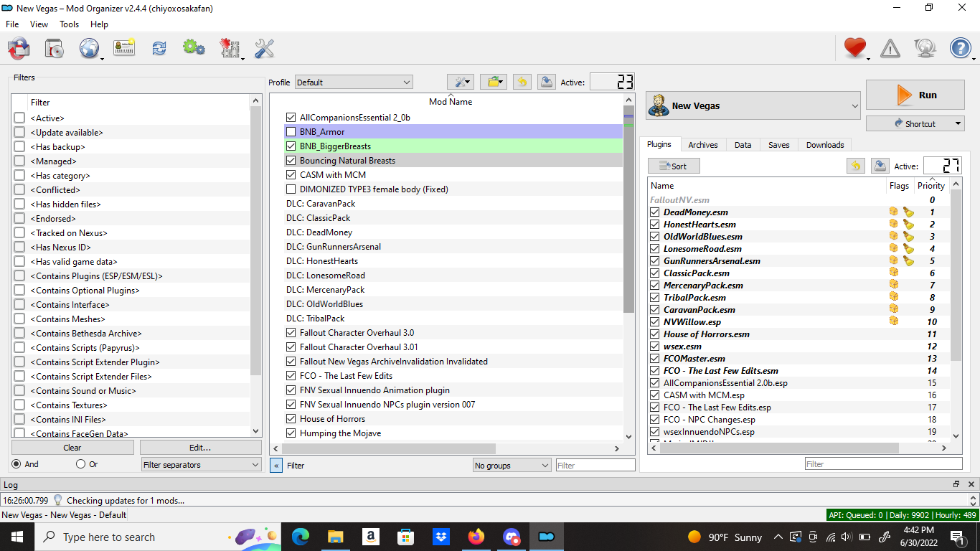This screenshot has width=980, height=551.
Task: Open the profiles ID card icon
Action: tap(124, 48)
